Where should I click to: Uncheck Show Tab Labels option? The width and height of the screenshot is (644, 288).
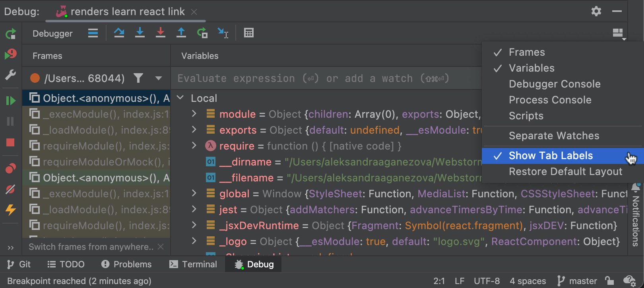pos(551,156)
